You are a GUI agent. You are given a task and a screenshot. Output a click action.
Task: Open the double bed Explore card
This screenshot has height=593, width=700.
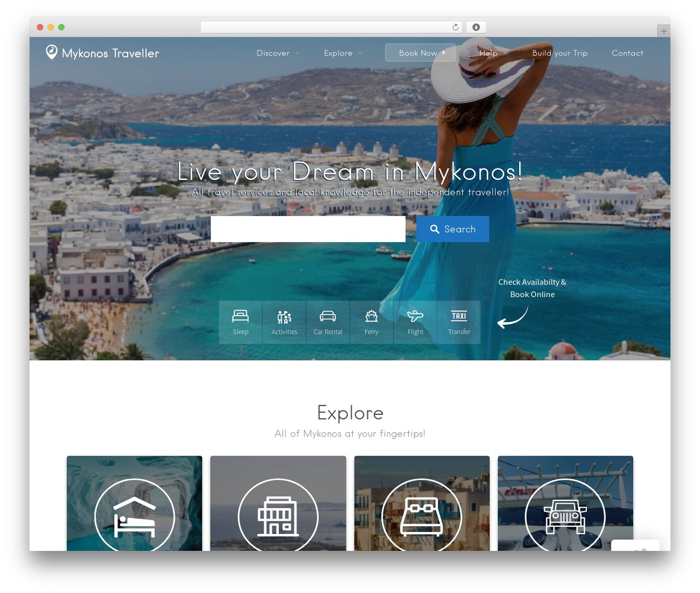tap(422, 503)
